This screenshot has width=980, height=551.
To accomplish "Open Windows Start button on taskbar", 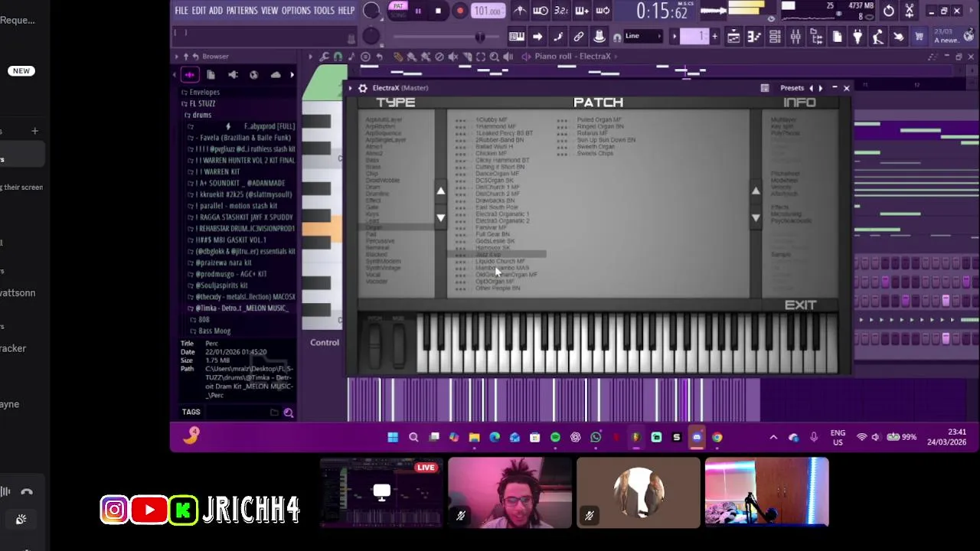I will 393,437.
